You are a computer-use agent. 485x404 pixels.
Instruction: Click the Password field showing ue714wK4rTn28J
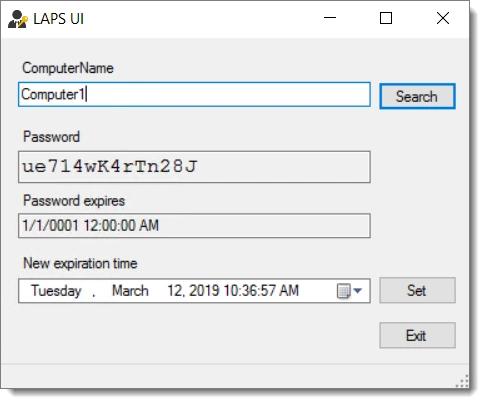(194, 167)
